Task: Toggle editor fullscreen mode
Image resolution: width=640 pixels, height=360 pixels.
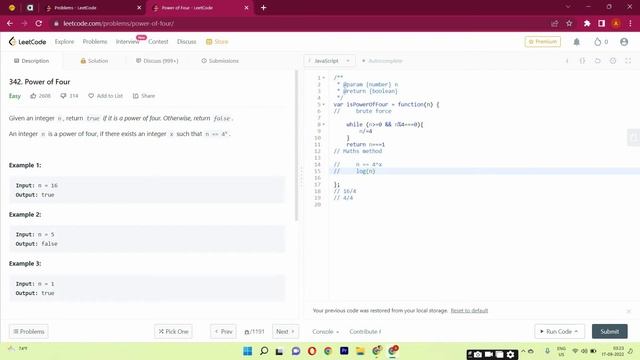Action: click(628, 61)
